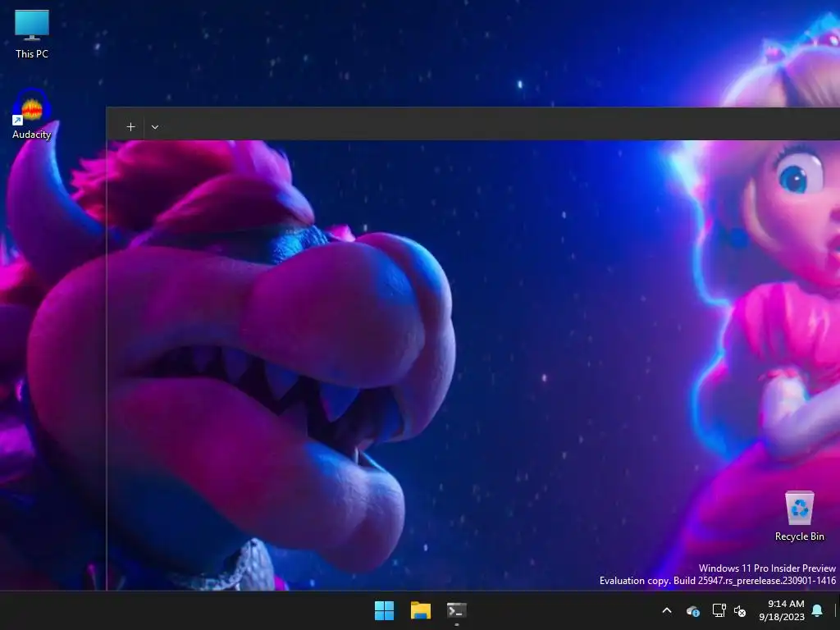Click the muted volume tray icon
Screen dimensions: 840x630
[x=740, y=610]
